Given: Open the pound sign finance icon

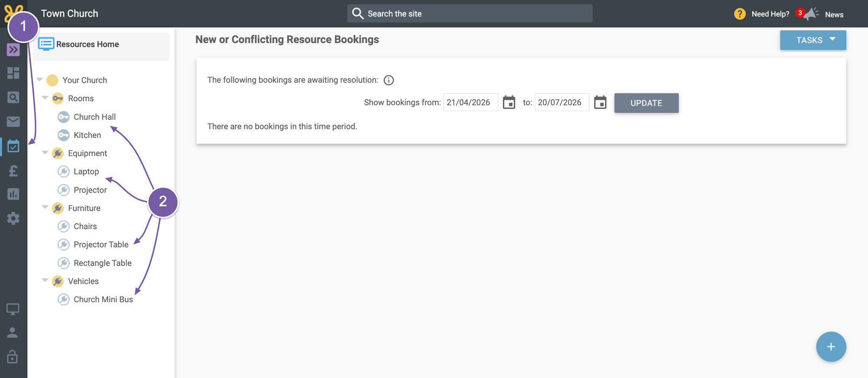Looking at the screenshot, I should point(13,171).
